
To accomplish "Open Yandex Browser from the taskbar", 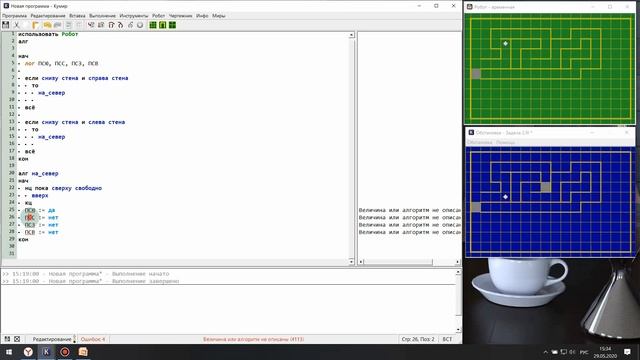I will (x=28, y=351).
